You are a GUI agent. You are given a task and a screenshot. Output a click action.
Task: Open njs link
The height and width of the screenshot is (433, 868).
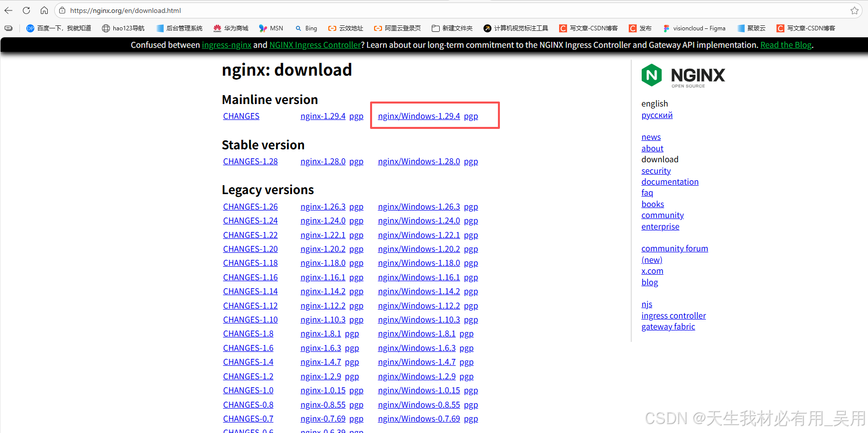coord(647,304)
